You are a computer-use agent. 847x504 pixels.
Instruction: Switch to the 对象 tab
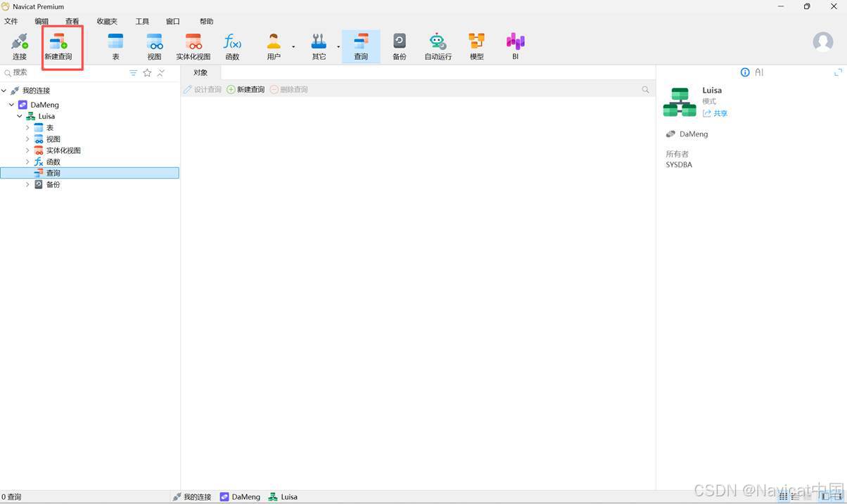point(200,72)
